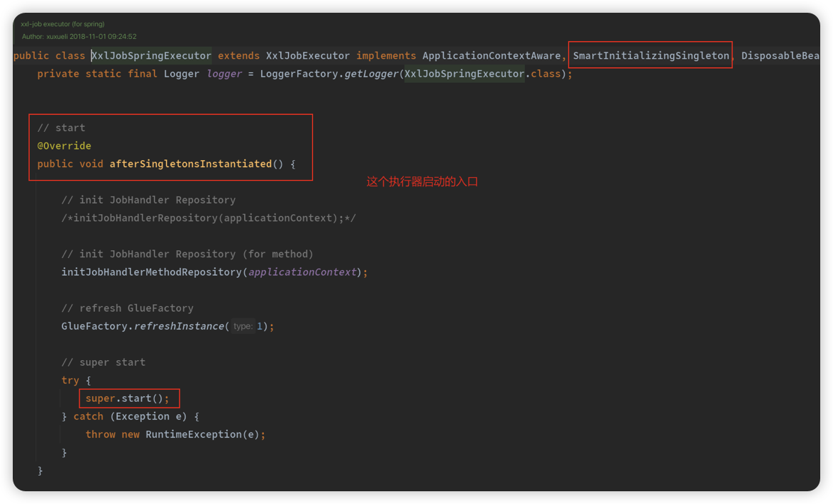Screen dimensions: 833x504
Task: Click the 'xxl-job executor (for spring)' doc text
Action: (x=62, y=24)
